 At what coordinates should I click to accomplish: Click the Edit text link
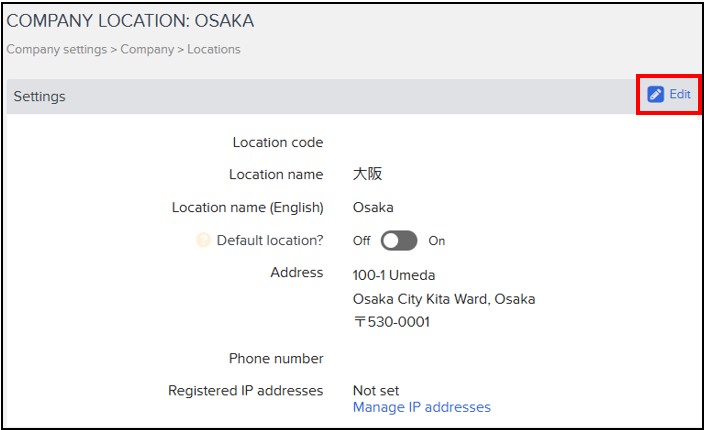tap(680, 94)
